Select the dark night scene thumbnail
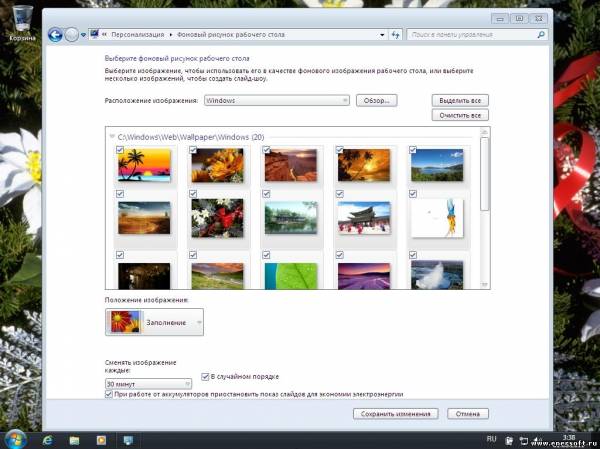 [144, 276]
